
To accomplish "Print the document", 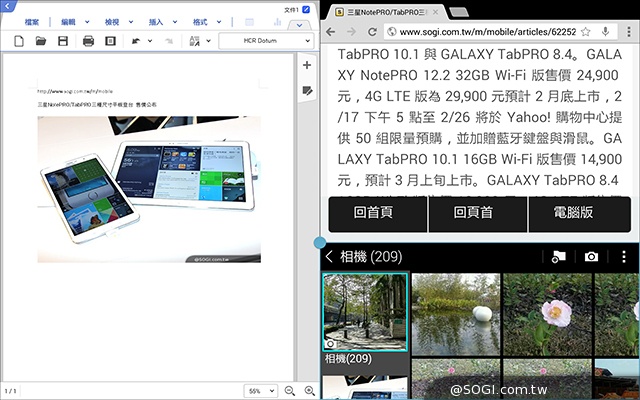I will pos(88,41).
